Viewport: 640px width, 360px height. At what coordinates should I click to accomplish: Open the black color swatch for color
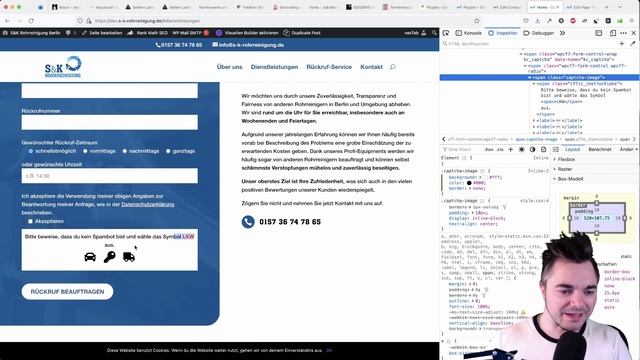(469, 183)
